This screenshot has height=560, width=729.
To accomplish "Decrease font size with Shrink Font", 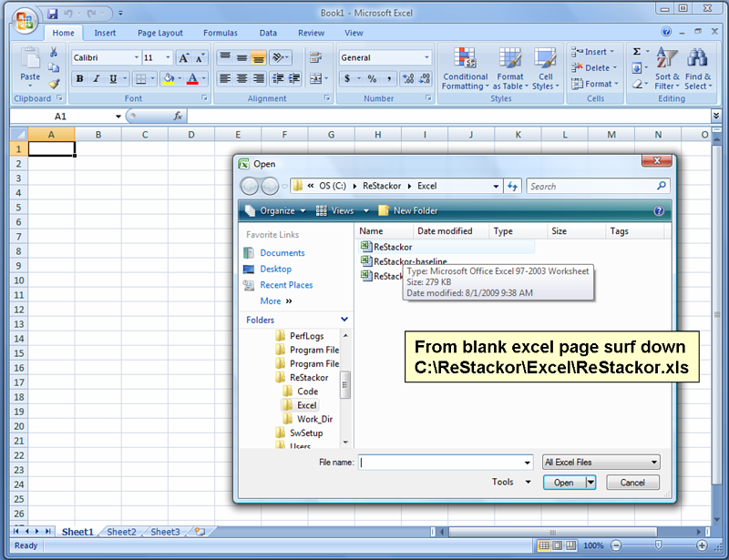I will 200,57.
